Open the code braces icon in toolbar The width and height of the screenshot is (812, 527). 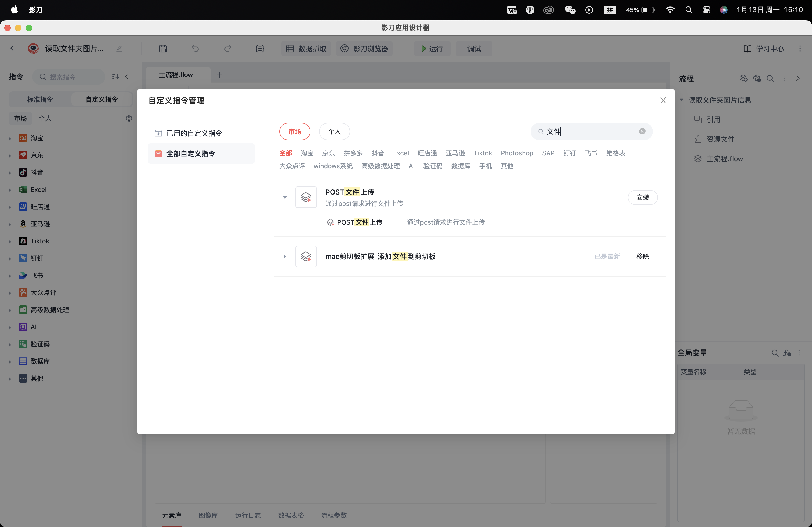tap(260, 49)
